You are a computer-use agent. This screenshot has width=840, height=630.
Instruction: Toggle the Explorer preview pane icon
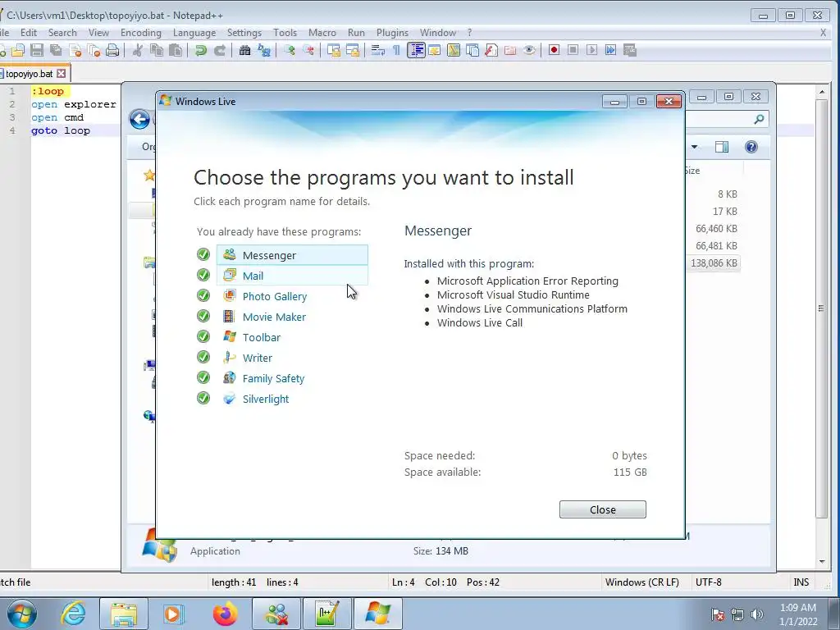[722, 147]
